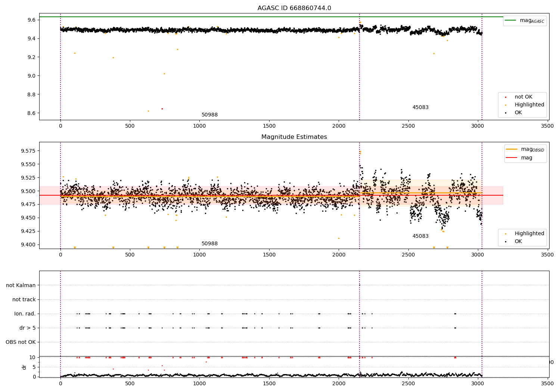Click the 8.8 y-axis tick in top plot

point(31,94)
